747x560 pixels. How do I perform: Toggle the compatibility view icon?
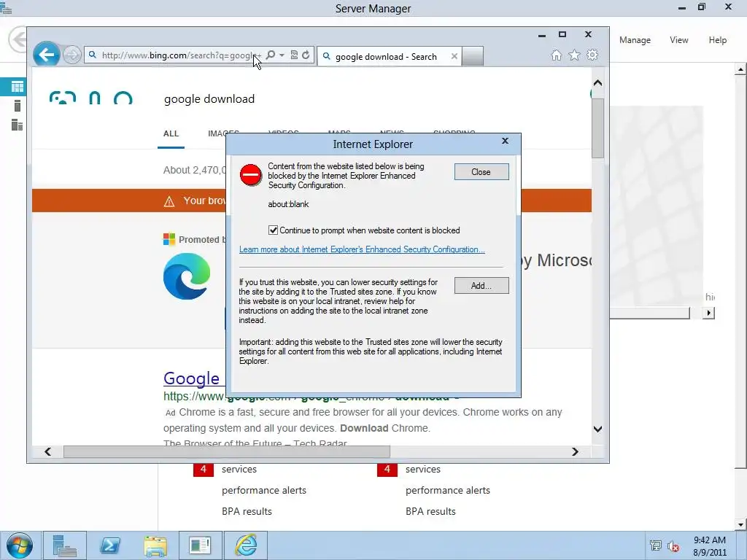pyautogui.click(x=294, y=55)
